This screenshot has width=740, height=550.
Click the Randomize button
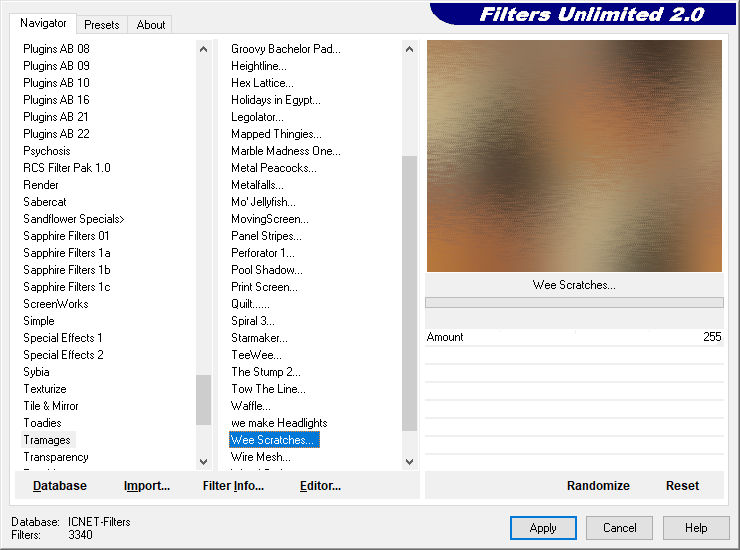598,486
